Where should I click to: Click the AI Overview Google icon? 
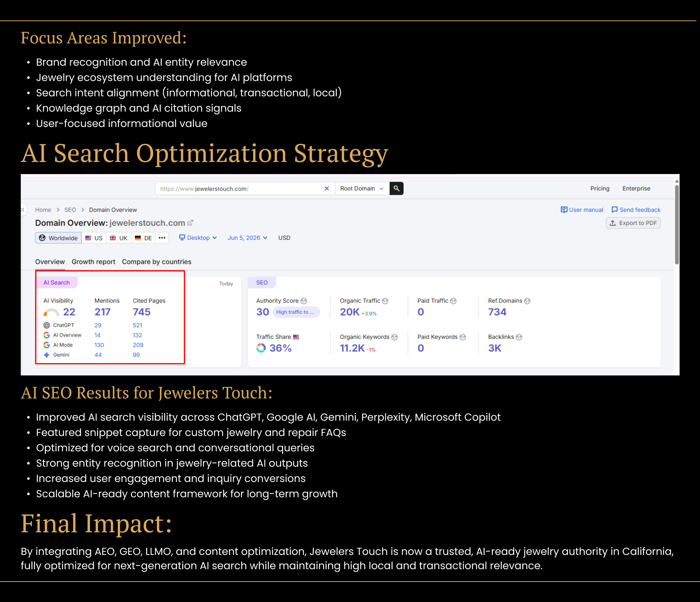click(x=47, y=335)
